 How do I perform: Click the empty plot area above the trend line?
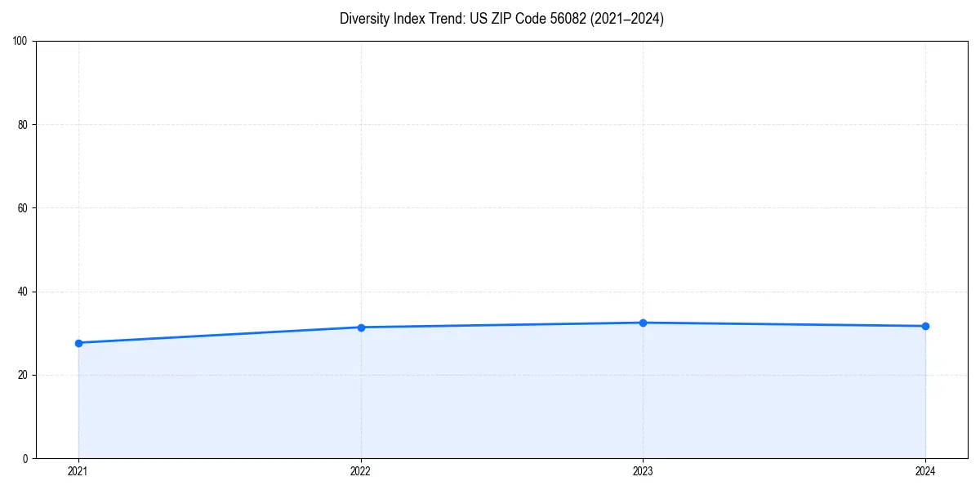click(490, 163)
